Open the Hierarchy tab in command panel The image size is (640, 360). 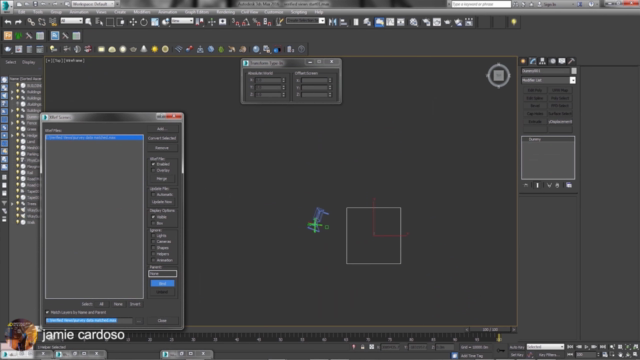[x=542, y=61]
